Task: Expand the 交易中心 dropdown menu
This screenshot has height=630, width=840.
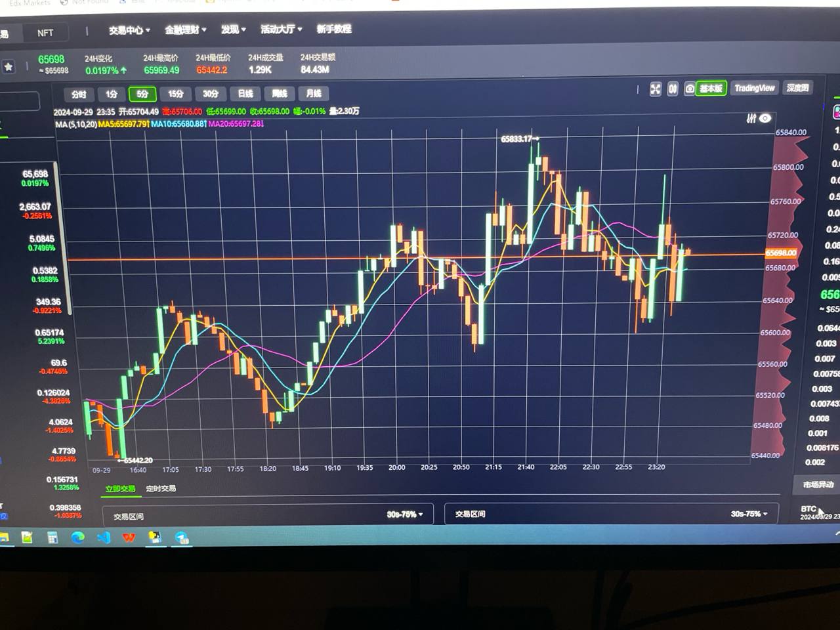Action: [x=129, y=30]
